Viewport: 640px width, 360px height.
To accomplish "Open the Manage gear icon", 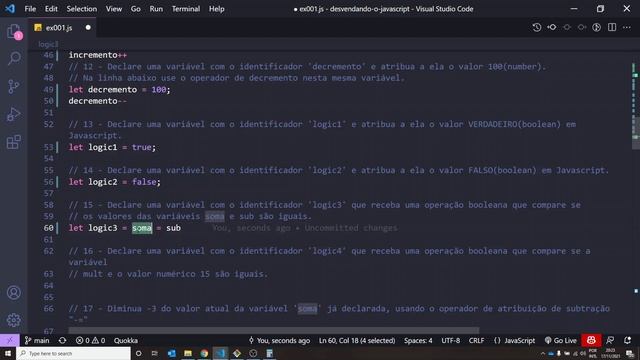I will click(x=14, y=320).
